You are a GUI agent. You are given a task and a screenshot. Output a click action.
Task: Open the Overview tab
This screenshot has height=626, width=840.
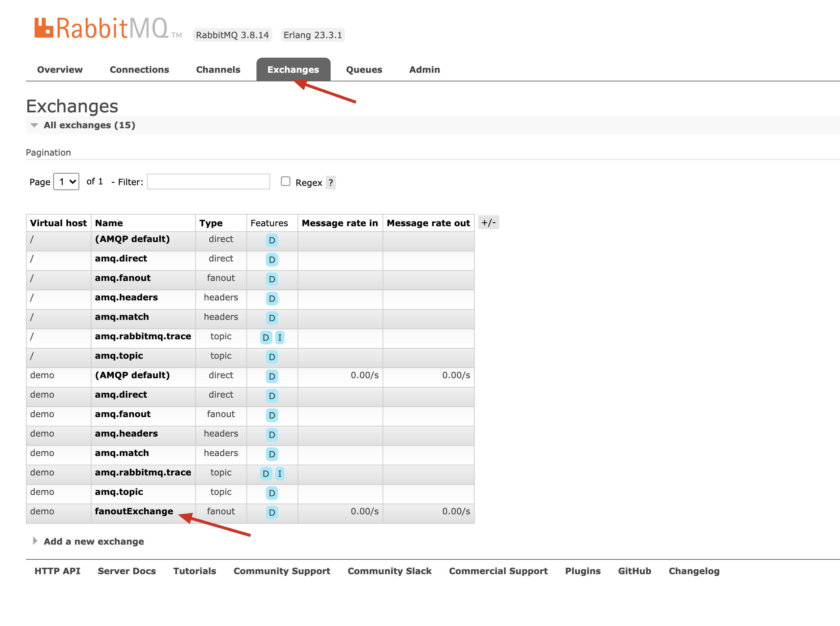[x=60, y=70]
